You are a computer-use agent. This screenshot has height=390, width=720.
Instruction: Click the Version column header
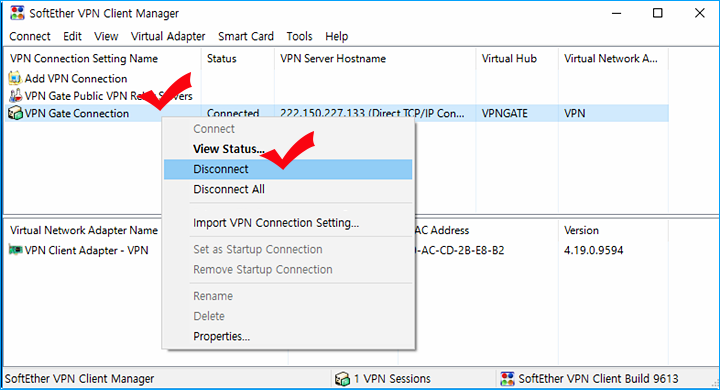tap(613, 230)
